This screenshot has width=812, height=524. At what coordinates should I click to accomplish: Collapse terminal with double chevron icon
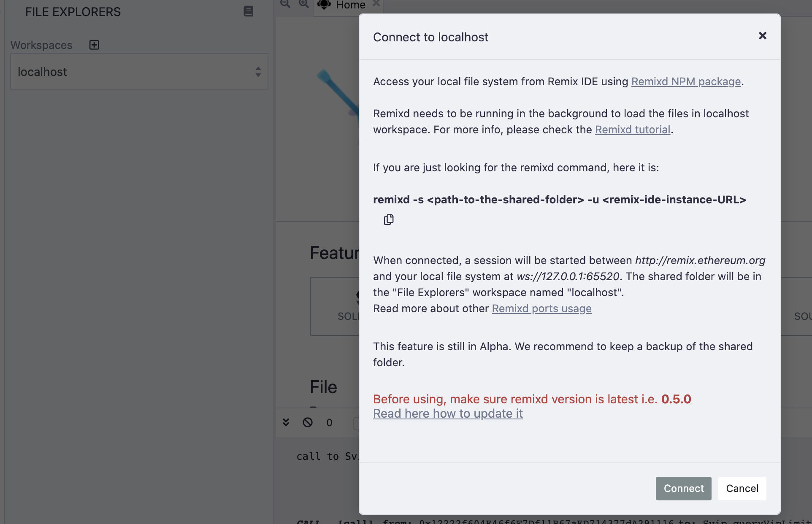[286, 422]
